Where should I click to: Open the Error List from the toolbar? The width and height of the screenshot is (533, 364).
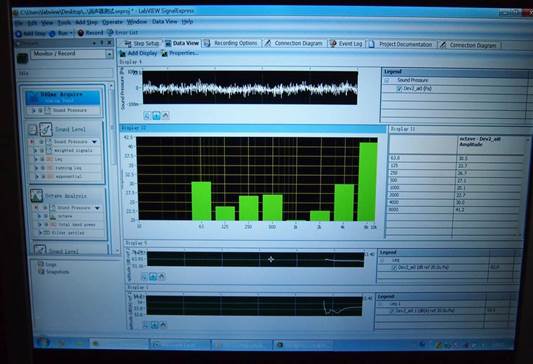coord(122,33)
